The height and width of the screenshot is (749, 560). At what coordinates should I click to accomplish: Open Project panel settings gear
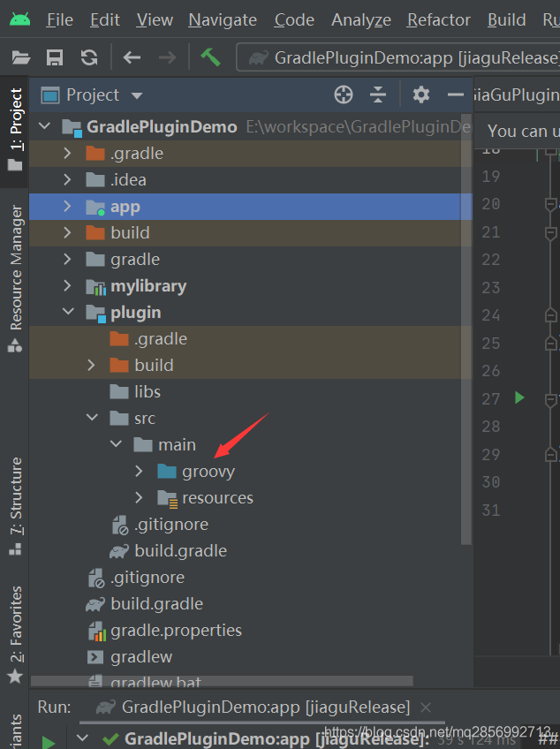tap(421, 95)
